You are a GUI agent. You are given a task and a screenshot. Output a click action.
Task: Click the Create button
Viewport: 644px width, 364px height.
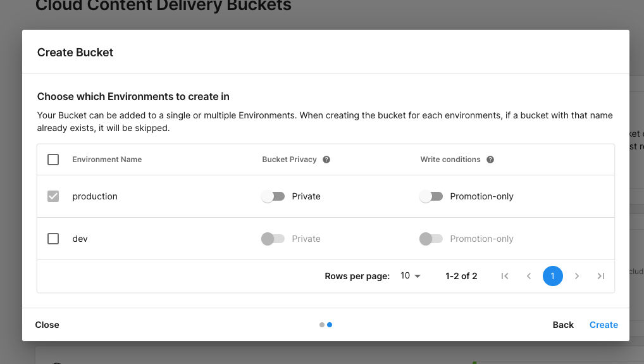(x=604, y=325)
